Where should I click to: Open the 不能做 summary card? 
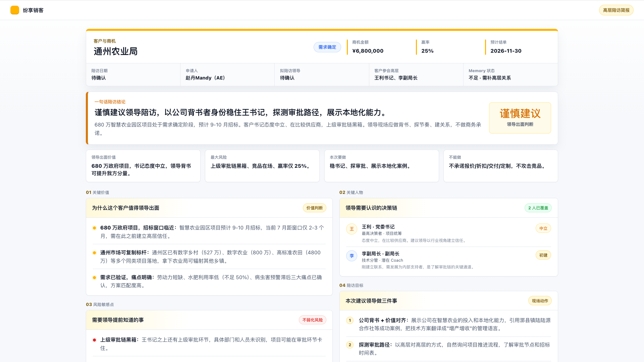click(501, 166)
